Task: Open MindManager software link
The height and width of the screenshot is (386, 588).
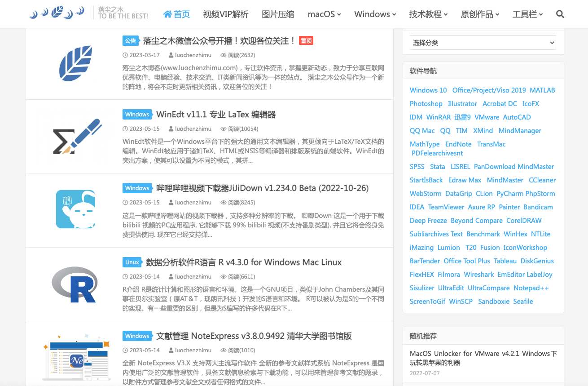Action: (520, 131)
